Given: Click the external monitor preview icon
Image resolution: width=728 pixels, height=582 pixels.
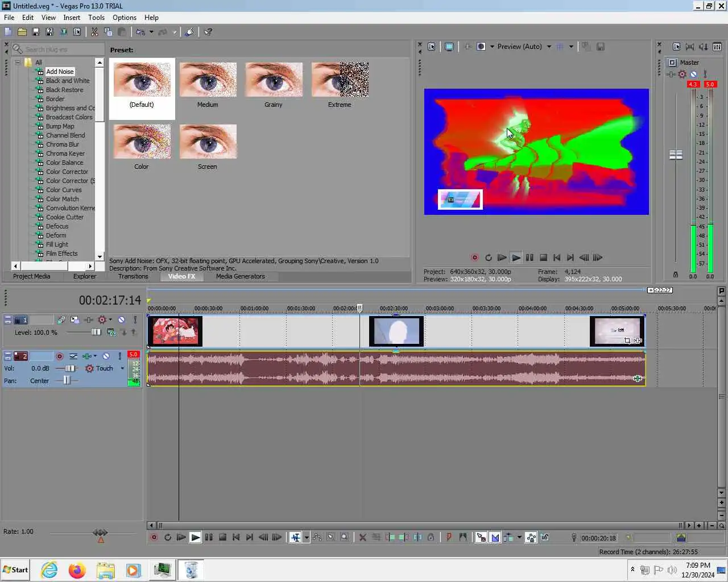Looking at the screenshot, I should point(449,47).
